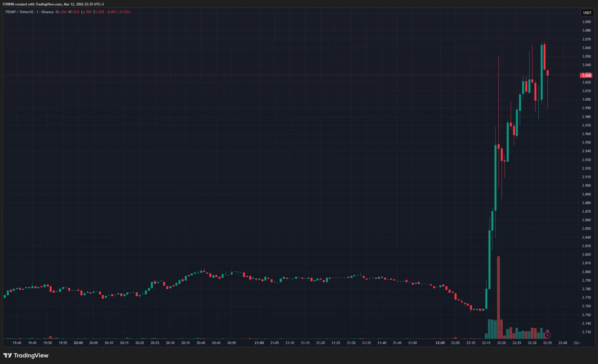The image size is (598, 364).
Task: Click the 19:40 time axis label
Action: 17,343
